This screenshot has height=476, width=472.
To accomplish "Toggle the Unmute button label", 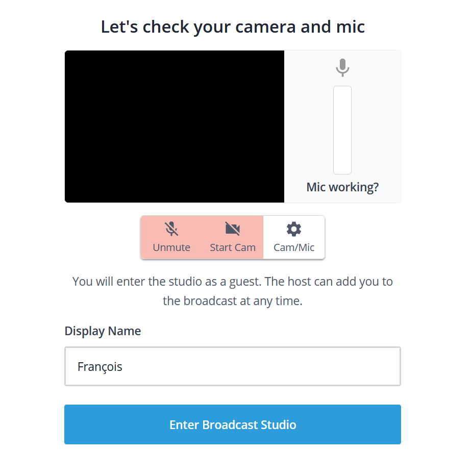I will [171, 247].
